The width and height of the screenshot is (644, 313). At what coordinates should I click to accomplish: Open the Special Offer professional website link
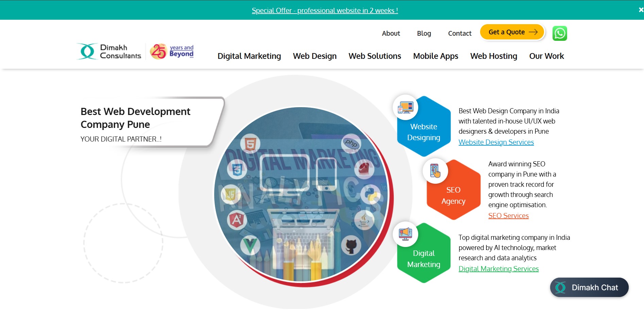tap(325, 11)
